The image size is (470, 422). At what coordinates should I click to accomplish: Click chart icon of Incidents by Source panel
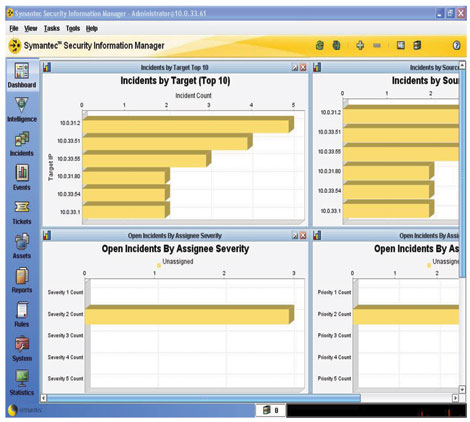tap(317, 67)
